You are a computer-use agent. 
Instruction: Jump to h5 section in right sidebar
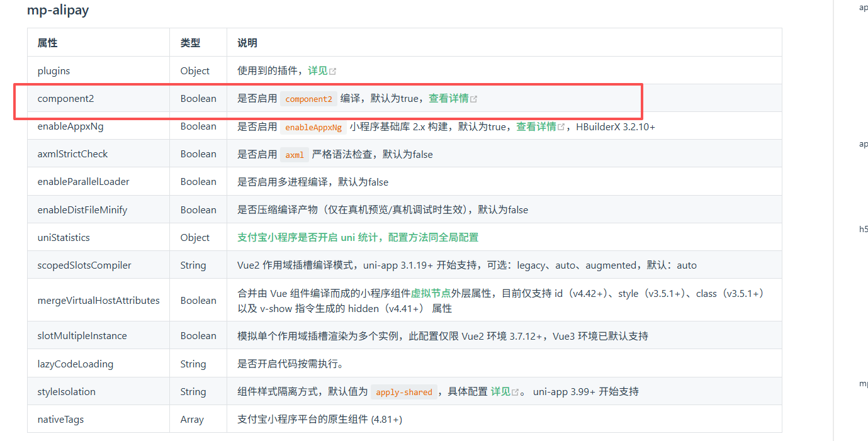[864, 230]
